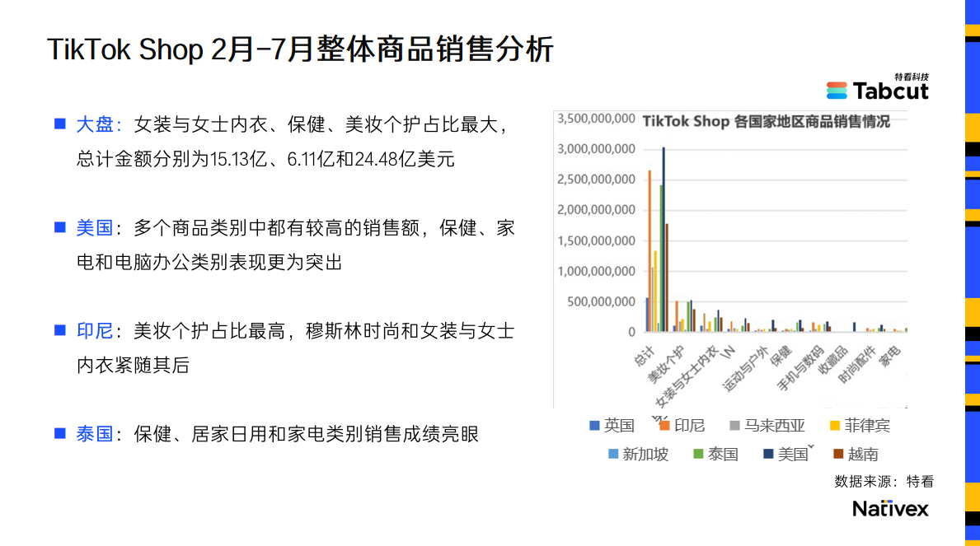Screen dimensions: 980x546
Task: Click the 数据来源：特看 caption
Action: point(884,482)
